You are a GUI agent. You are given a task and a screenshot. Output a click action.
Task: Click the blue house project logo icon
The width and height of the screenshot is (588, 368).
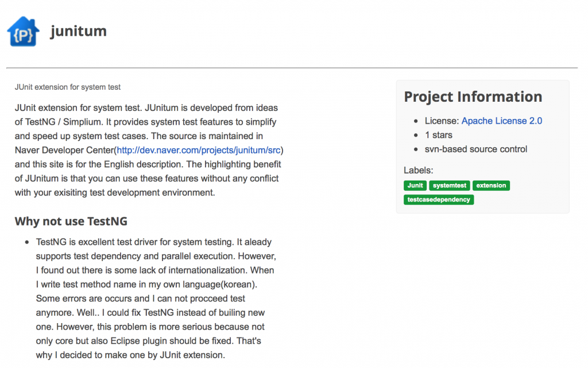[24, 32]
